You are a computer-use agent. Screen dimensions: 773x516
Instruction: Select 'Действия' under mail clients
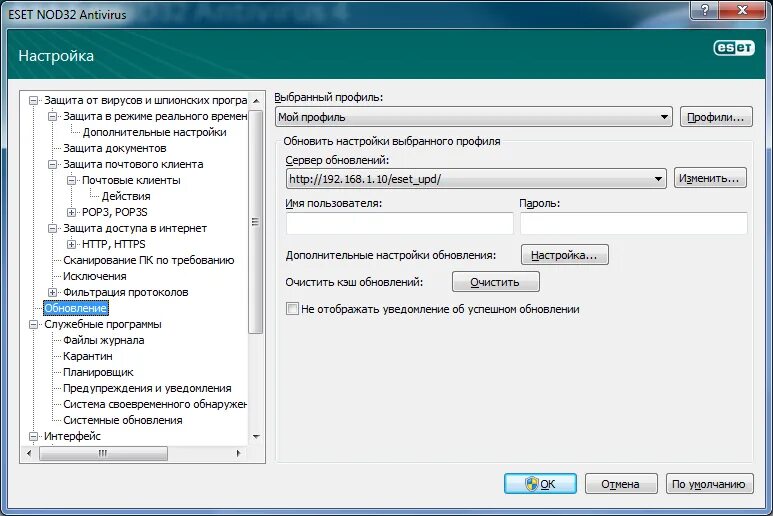[x=126, y=196]
